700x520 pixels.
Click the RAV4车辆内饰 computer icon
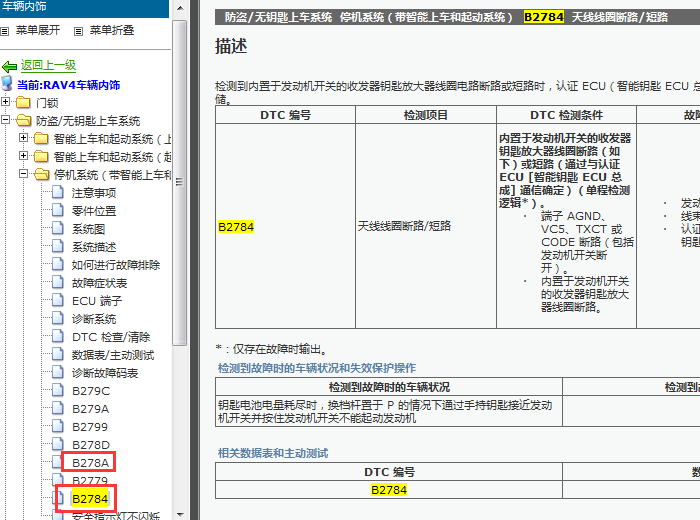click(x=7, y=83)
